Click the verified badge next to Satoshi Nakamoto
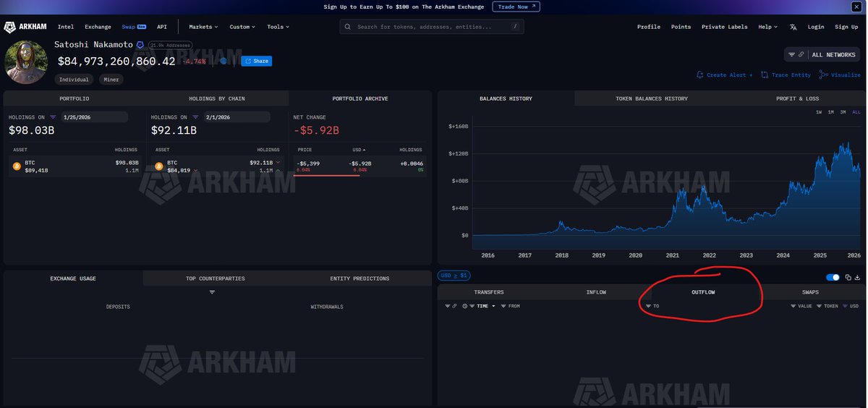Screen dimensions: 868x408 tap(140, 45)
